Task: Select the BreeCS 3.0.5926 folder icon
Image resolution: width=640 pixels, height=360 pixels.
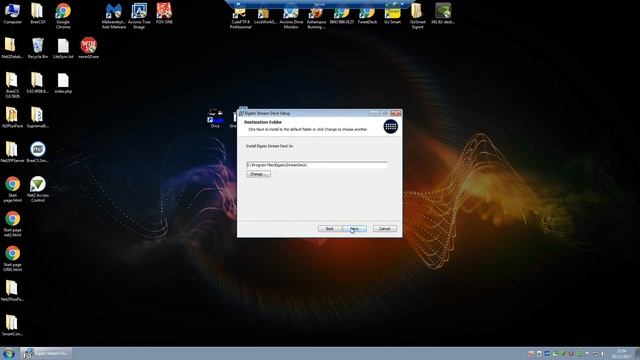Action: tap(12, 85)
